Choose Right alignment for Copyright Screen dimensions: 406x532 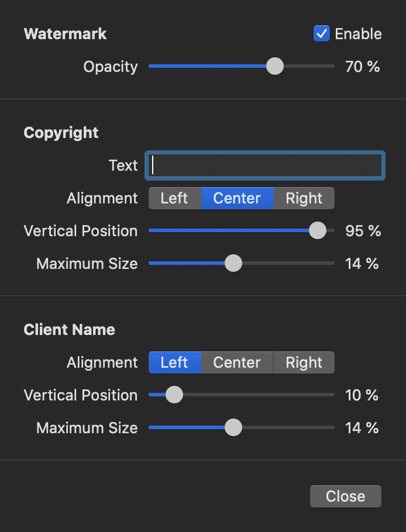pyautogui.click(x=304, y=198)
